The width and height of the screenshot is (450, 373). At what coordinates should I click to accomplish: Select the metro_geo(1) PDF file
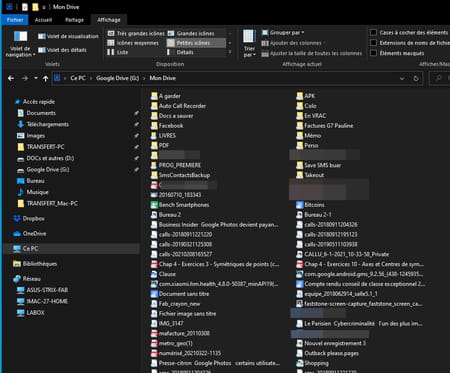point(175,343)
